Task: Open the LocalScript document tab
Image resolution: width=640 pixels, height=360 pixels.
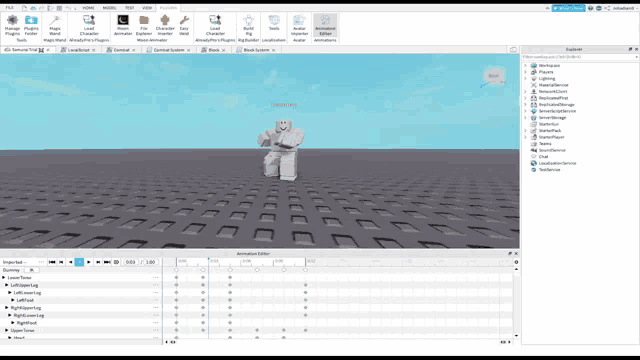Action: pyautogui.click(x=78, y=50)
